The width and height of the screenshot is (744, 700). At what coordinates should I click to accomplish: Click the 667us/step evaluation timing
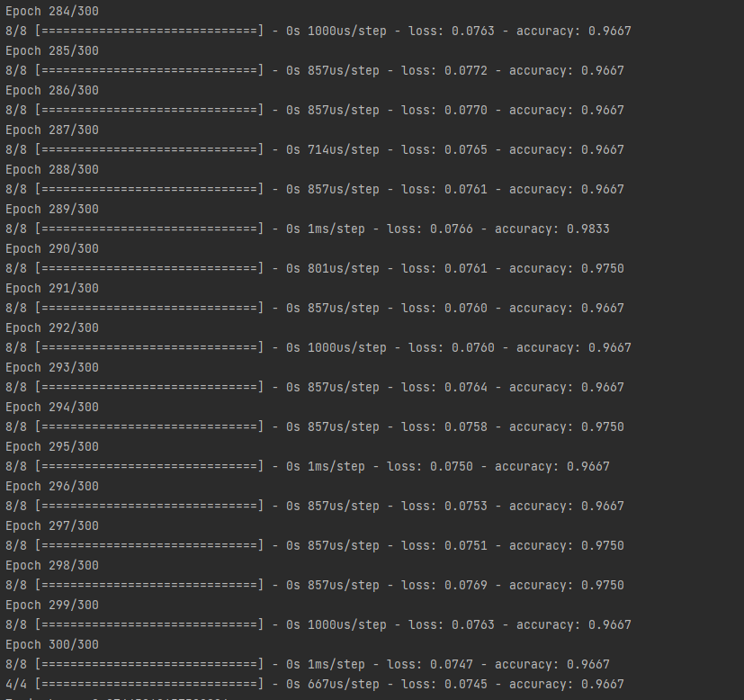click(344, 685)
